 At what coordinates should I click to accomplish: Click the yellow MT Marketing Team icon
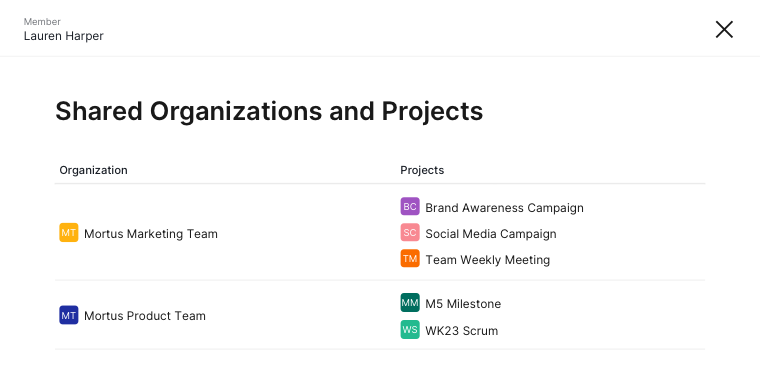click(x=69, y=233)
